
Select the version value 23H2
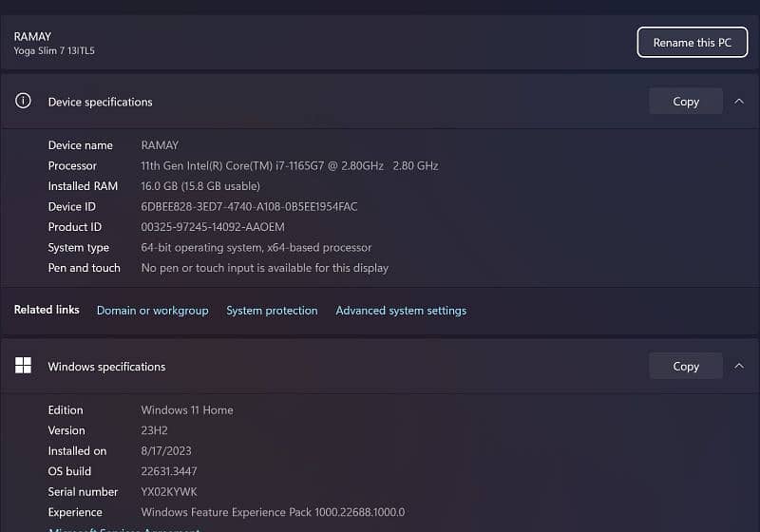pos(154,430)
